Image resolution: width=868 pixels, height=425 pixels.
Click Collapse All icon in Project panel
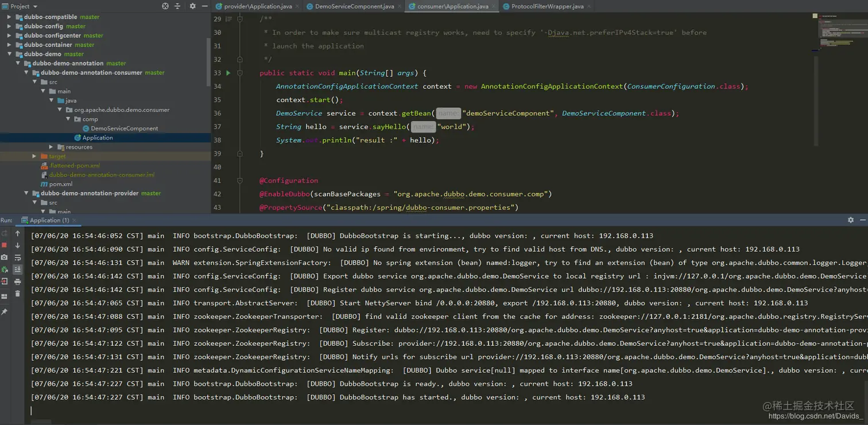[177, 6]
